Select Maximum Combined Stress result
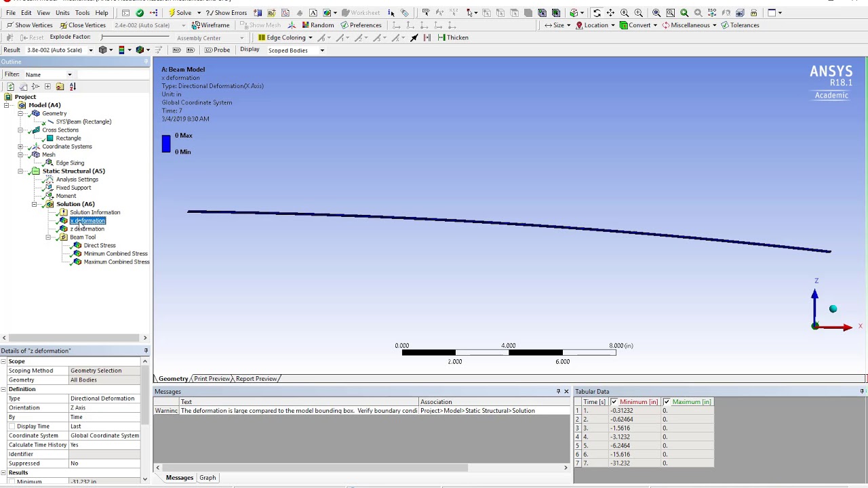This screenshot has width=868, height=488. pos(117,262)
